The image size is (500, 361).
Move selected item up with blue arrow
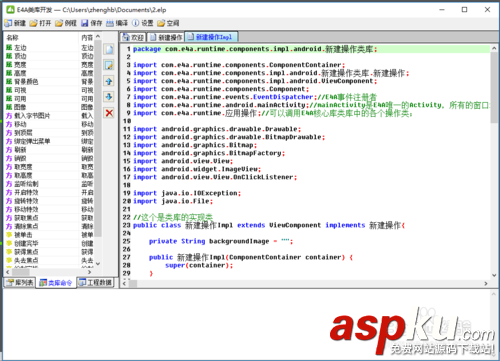pyautogui.click(x=109, y=81)
